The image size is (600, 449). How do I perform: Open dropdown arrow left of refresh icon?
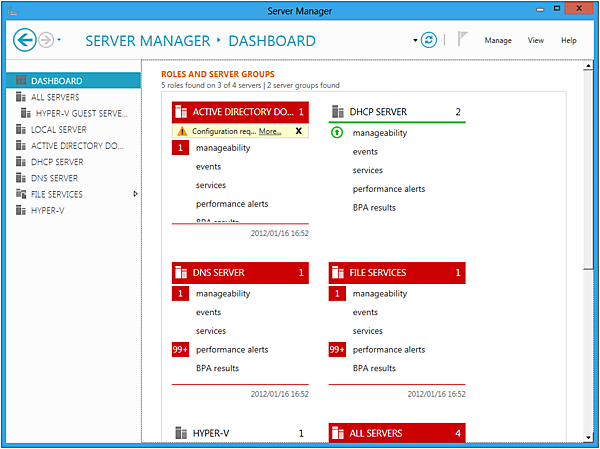pos(414,41)
